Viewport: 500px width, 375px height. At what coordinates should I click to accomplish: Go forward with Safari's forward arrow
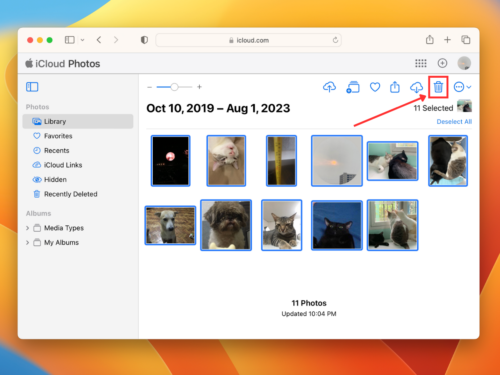(x=116, y=40)
